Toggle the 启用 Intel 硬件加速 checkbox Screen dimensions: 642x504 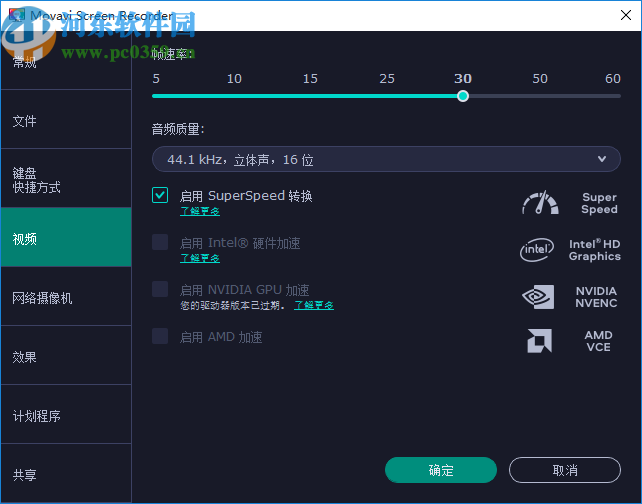tap(160, 242)
